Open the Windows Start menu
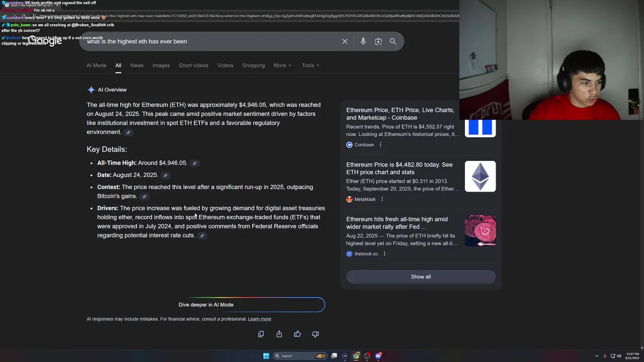This screenshot has height=362, width=644. click(x=266, y=356)
